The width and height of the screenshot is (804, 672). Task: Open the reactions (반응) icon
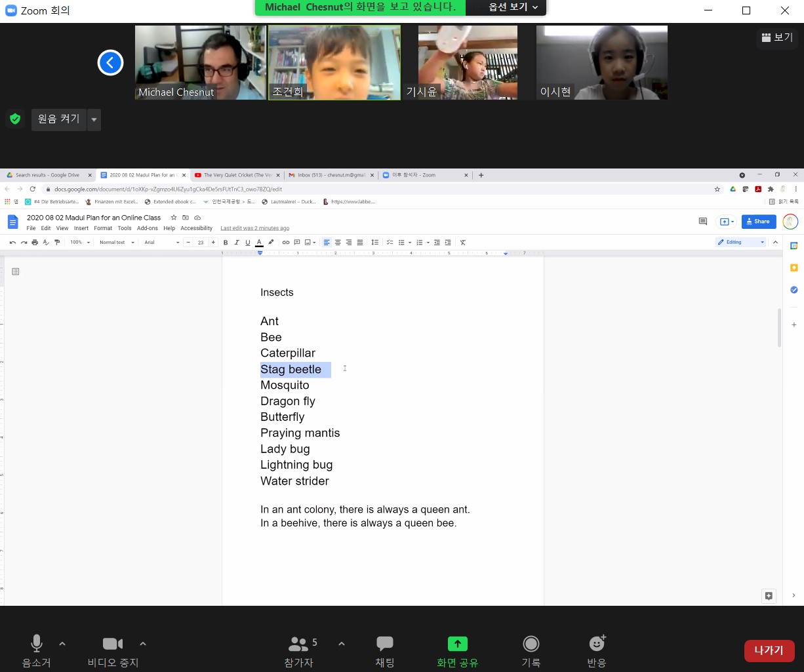click(597, 644)
